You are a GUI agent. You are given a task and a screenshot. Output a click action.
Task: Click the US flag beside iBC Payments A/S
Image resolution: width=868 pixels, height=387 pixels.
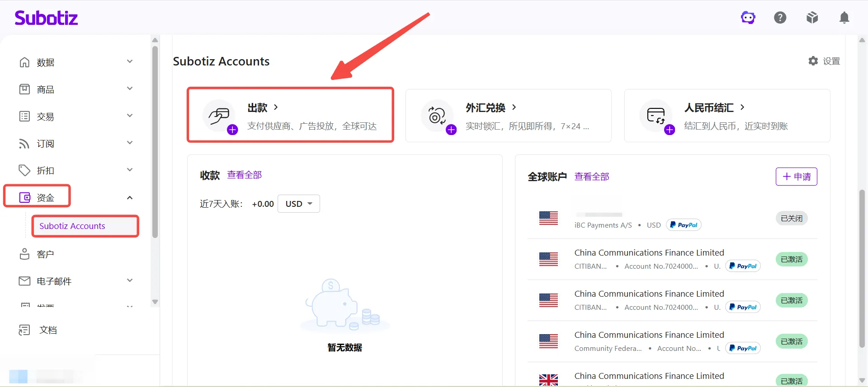pos(548,218)
